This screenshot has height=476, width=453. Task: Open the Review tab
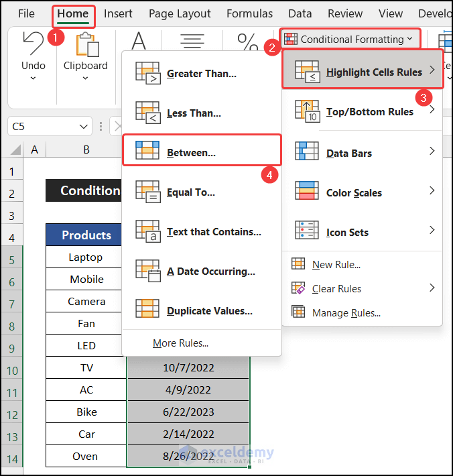345,13
